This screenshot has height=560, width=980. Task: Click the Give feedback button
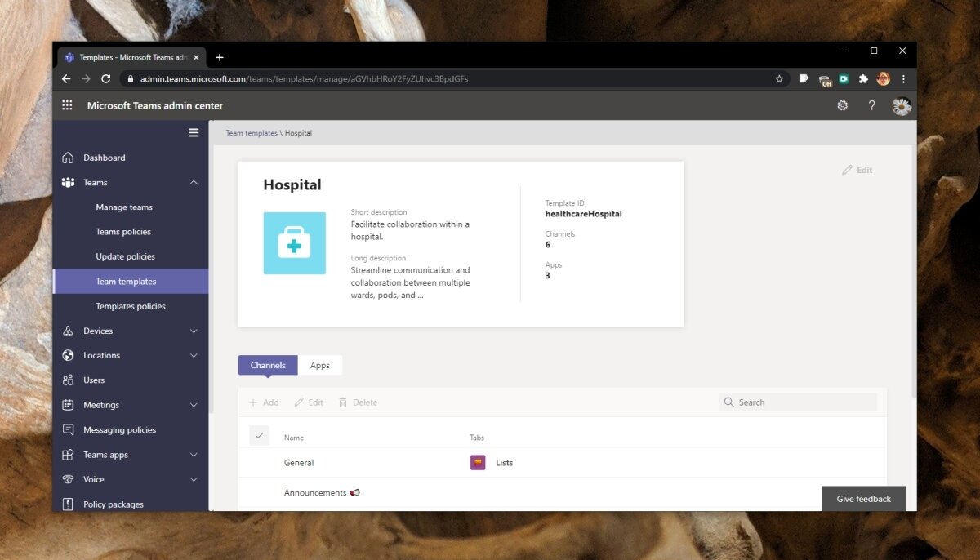pyautogui.click(x=863, y=498)
